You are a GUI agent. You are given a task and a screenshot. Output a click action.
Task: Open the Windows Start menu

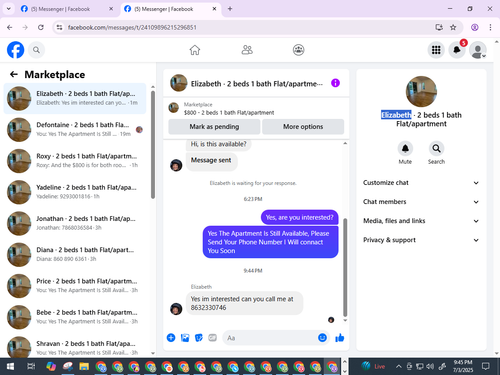pyautogui.click(x=10, y=367)
